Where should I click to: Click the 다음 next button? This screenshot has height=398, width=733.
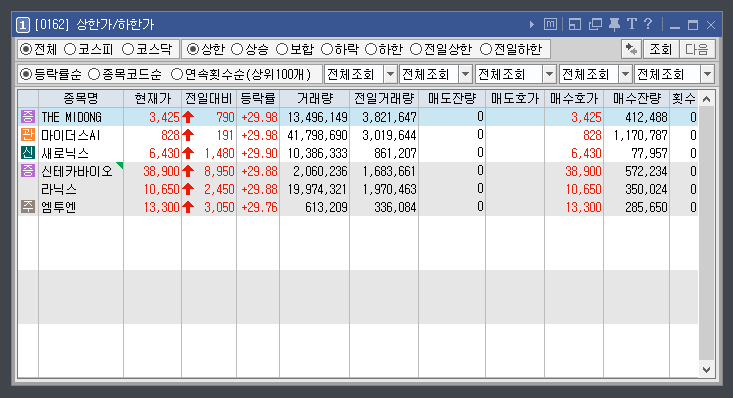[x=697, y=49]
